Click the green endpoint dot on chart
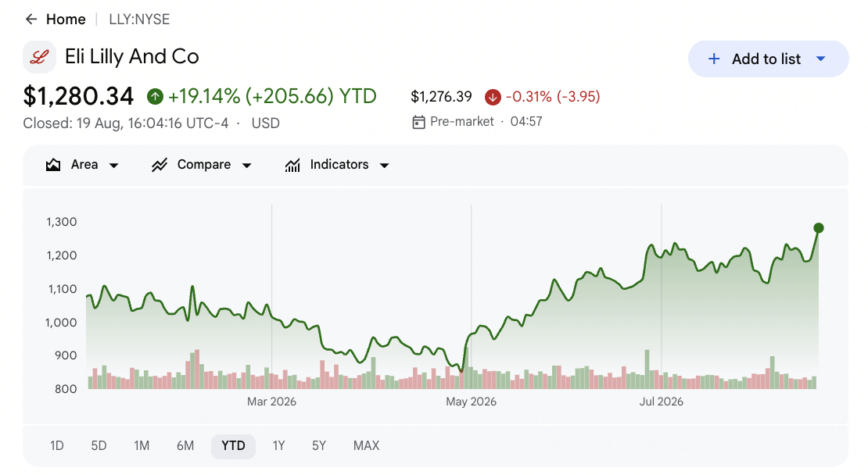The image size is (868, 475). [819, 228]
